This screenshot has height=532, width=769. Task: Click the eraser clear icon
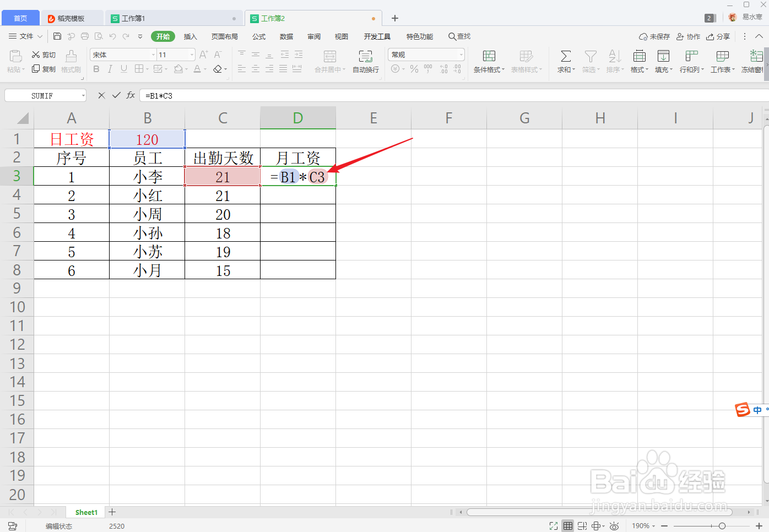(x=218, y=69)
